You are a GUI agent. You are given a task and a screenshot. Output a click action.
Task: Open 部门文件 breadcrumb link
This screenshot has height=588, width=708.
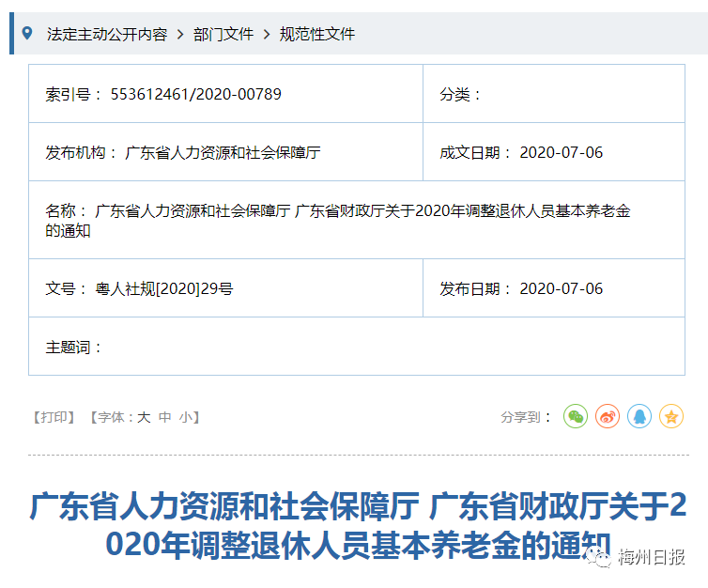pyautogui.click(x=223, y=35)
